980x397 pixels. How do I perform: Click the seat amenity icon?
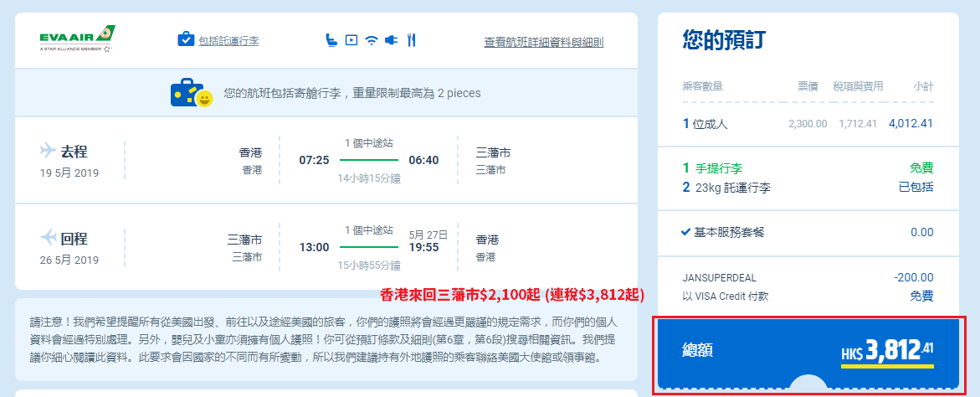pos(331,41)
